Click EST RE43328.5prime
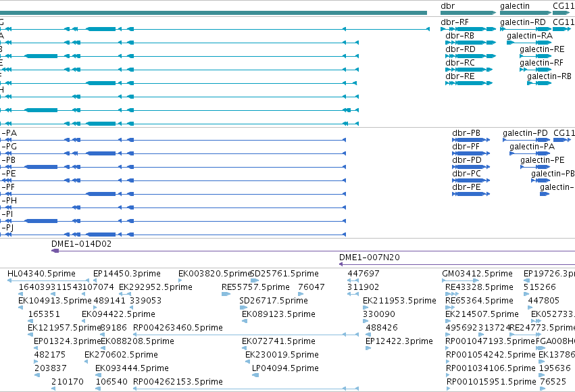This screenshot has height=392, width=575. (479, 287)
